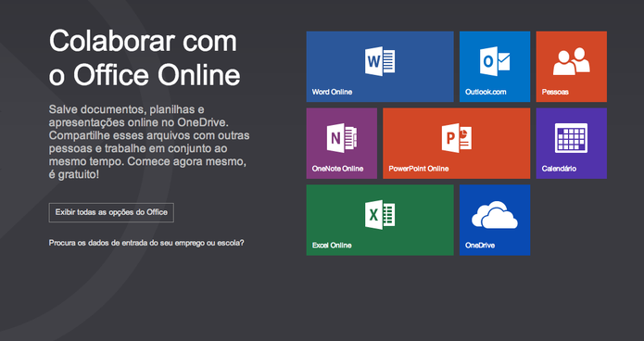The height and width of the screenshot is (341, 644).
Task: Open the Calendário calendar grid icon
Action: pyautogui.click(x=571, y=138)
